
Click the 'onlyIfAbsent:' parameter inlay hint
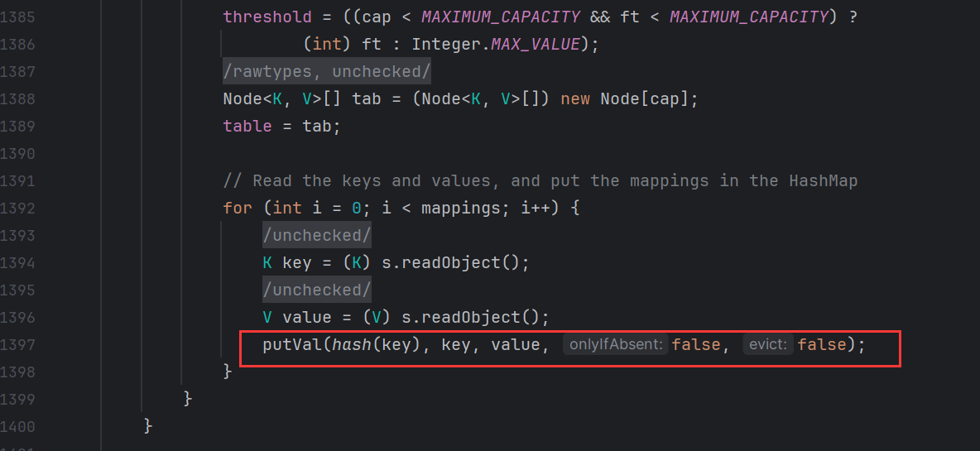616,344
